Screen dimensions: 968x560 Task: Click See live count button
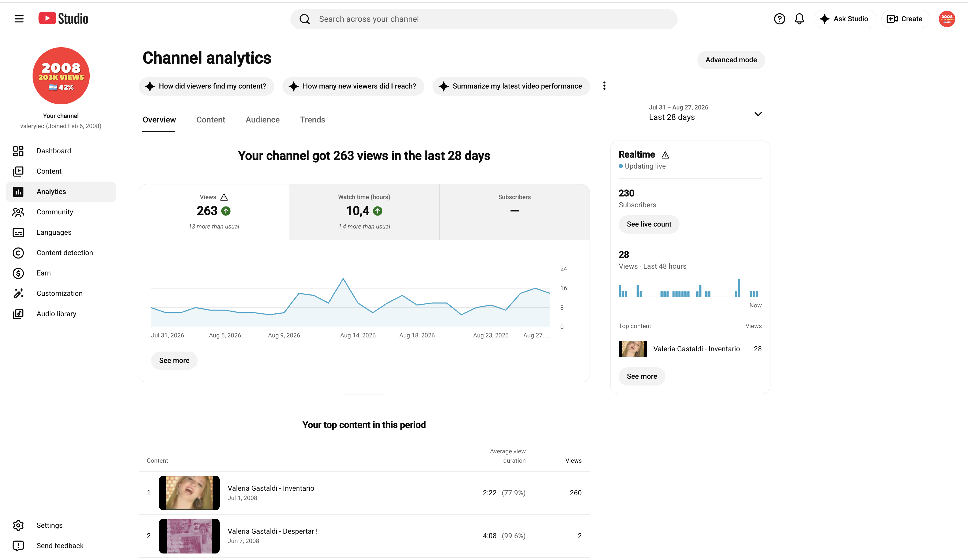point(649,224)
